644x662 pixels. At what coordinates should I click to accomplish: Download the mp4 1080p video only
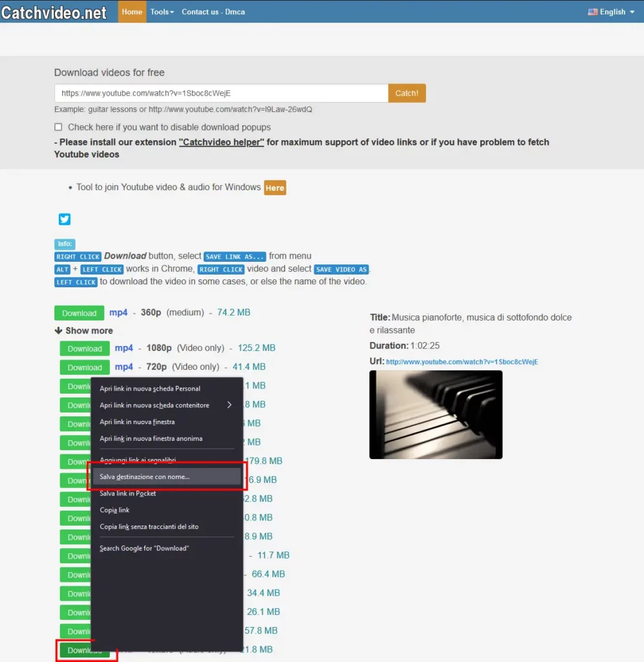[85, 348]
